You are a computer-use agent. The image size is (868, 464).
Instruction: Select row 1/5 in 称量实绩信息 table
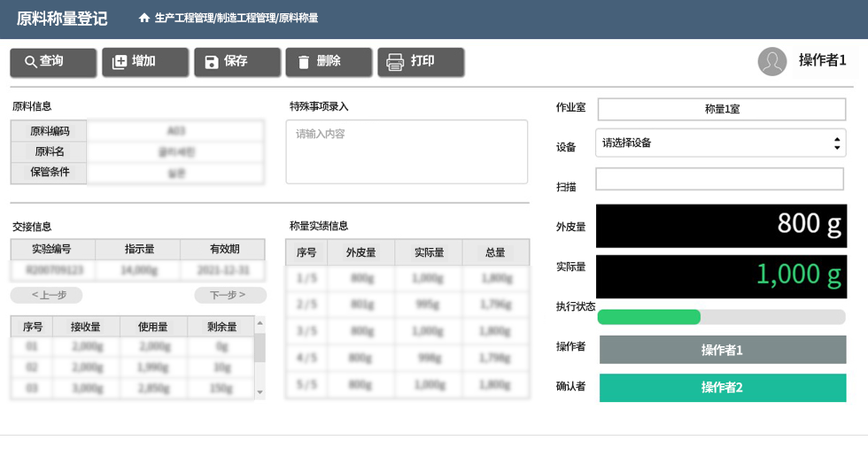point(407,279)
